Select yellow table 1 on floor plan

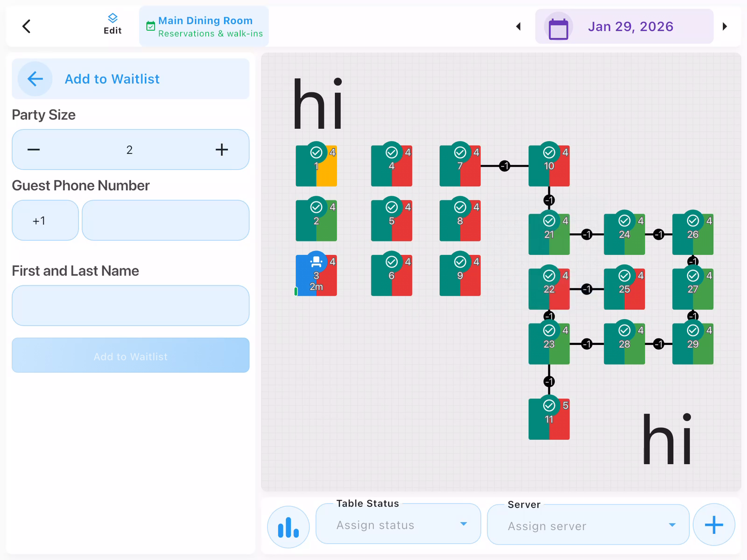coord(316,166)
